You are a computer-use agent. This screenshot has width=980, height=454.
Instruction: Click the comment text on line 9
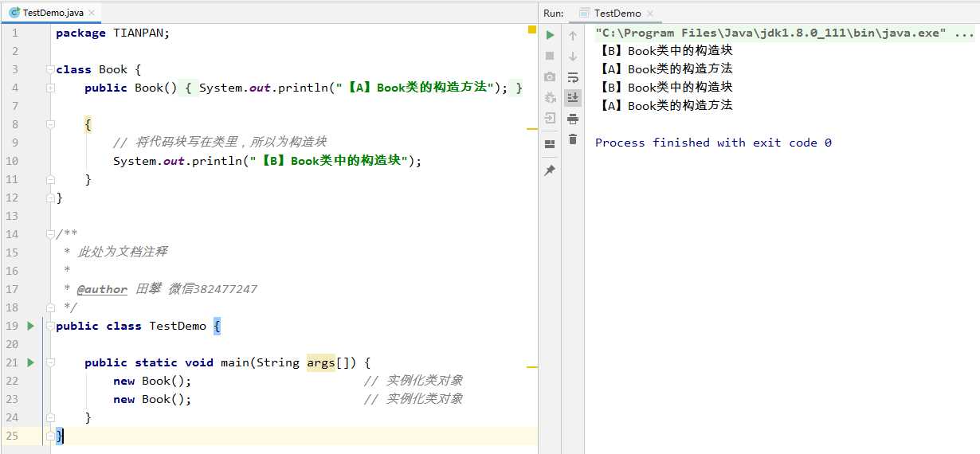coord(220,143)
